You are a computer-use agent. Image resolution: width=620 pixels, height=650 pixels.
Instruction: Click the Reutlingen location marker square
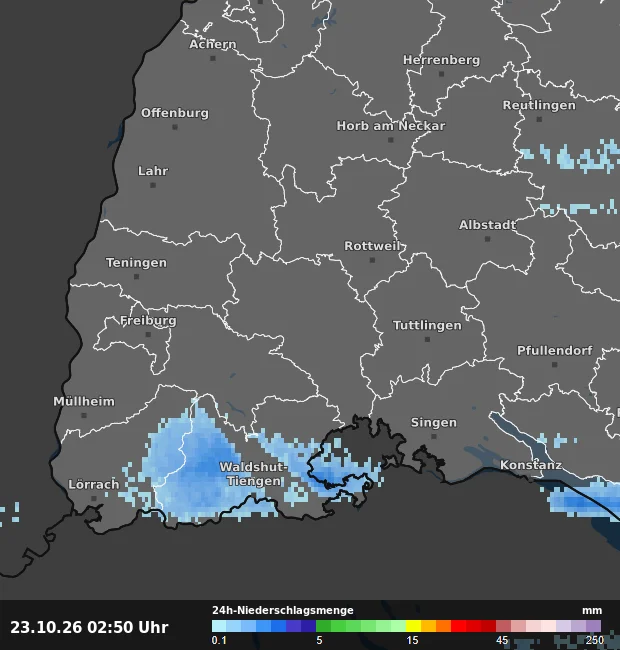pyautogui.click(x=539, y=119)
